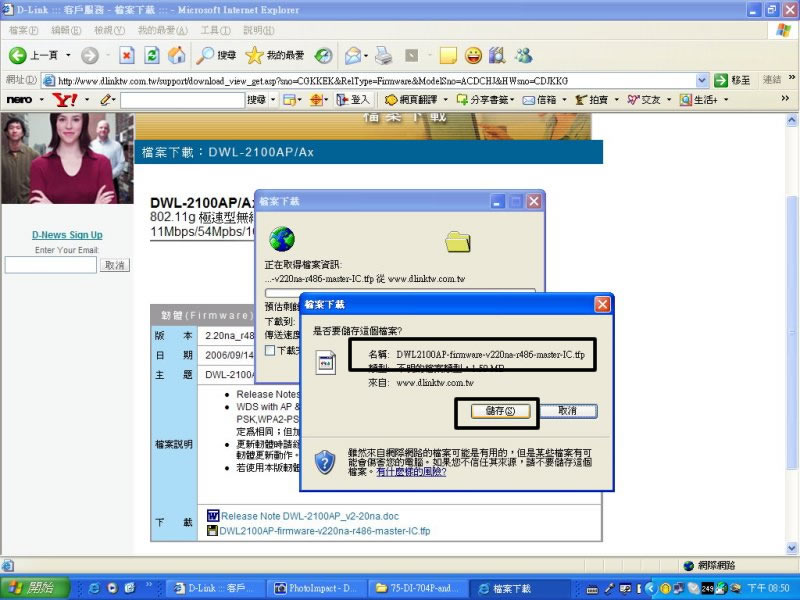Go to the Home page icon
Screen dimensions: 800x600
click(177, 55)
